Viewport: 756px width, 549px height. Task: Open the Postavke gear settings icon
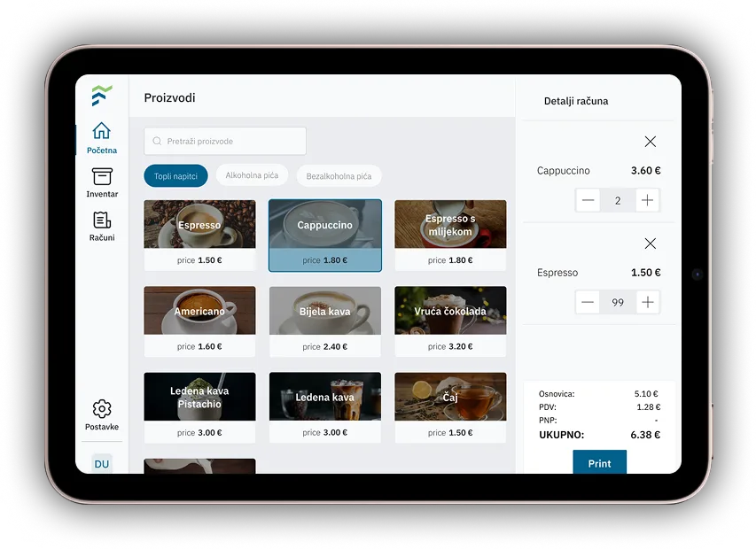tap(102, 409)
